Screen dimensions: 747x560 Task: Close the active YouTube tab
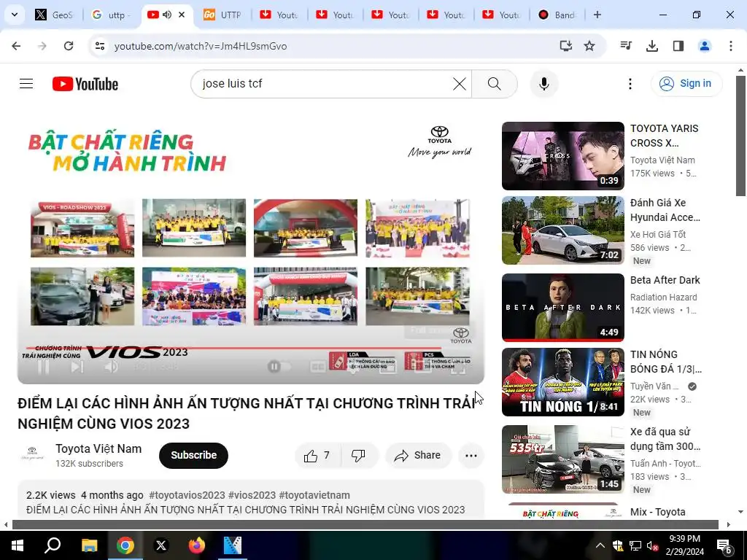point(182,15)
